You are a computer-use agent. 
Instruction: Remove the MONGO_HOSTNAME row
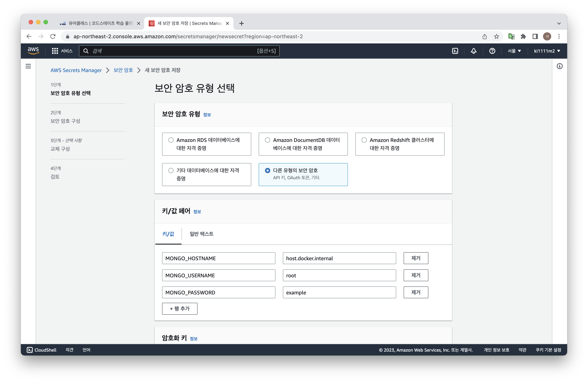416,258
